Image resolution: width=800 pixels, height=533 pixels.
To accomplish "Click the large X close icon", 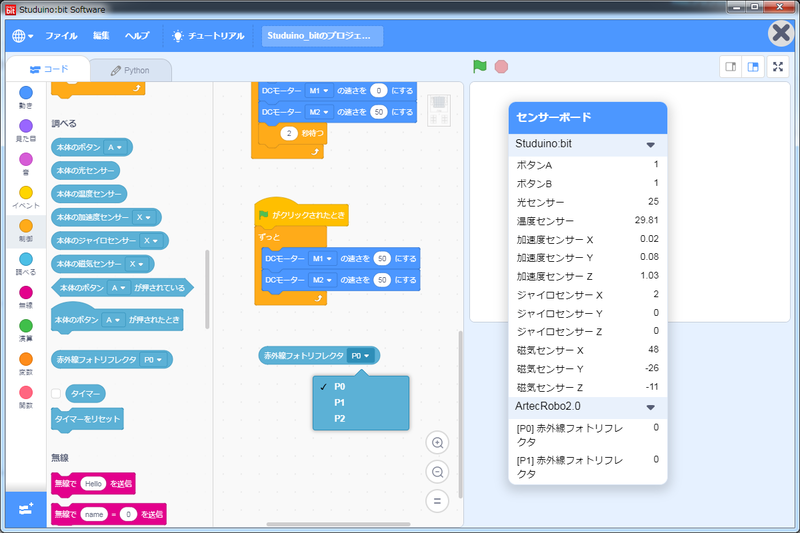I will coord(781,33).
